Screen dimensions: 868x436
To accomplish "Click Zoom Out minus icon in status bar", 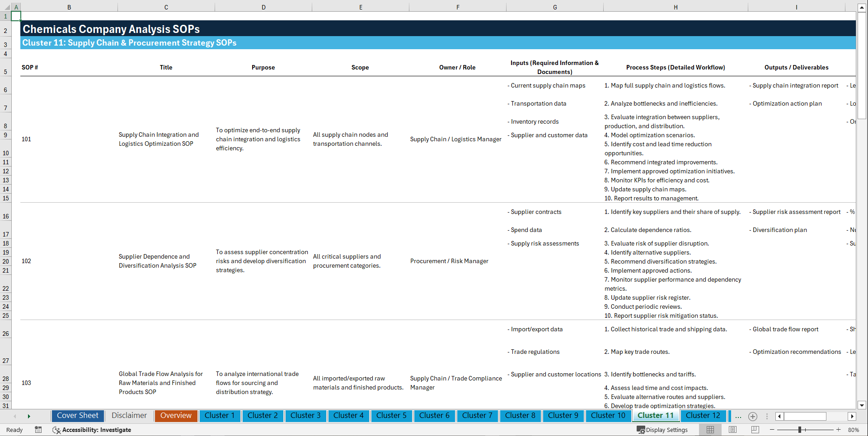I will coord(773,430).
